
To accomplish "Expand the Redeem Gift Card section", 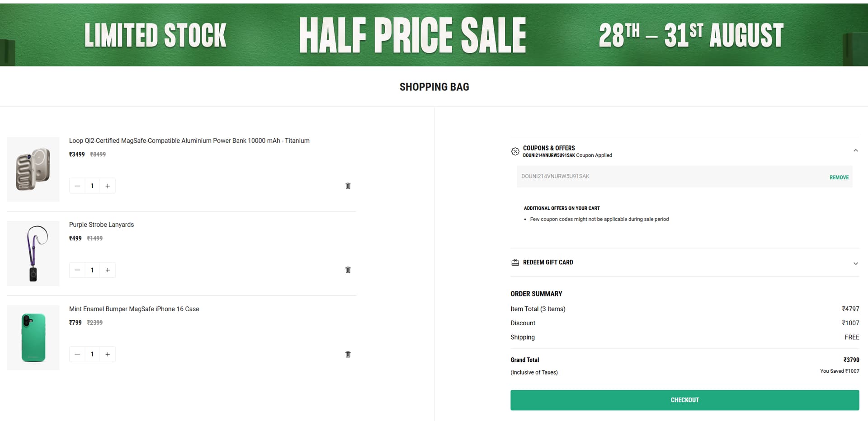I will point(855,263).
